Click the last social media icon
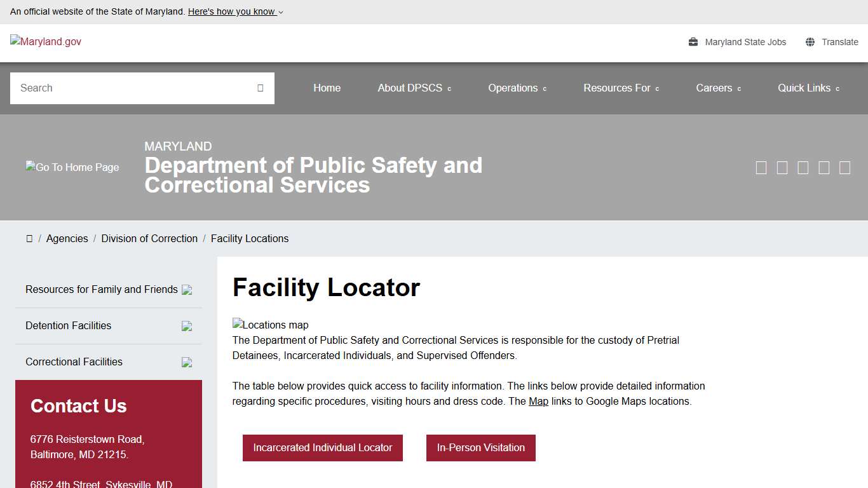Viewport: 868px width, 488px height. pyautogui.click(x=844, y=168)
